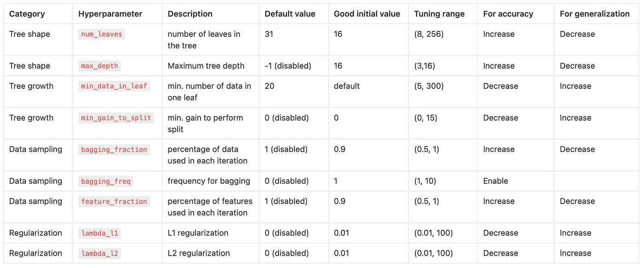Click the 'L1 regularization' description cell
The image size is (644, 268).
click(198, 233)
